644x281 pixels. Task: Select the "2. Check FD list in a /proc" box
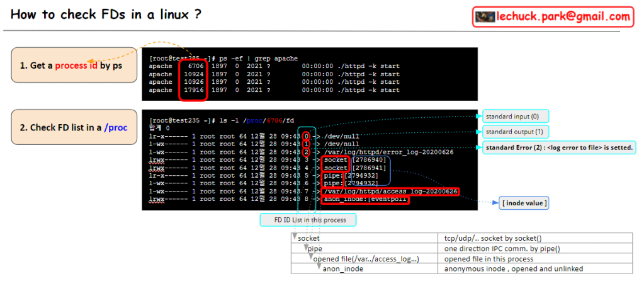click(73, 127)
